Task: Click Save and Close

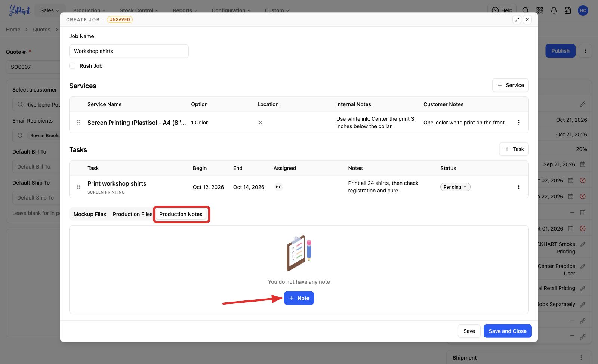Action: coord(508,331)
